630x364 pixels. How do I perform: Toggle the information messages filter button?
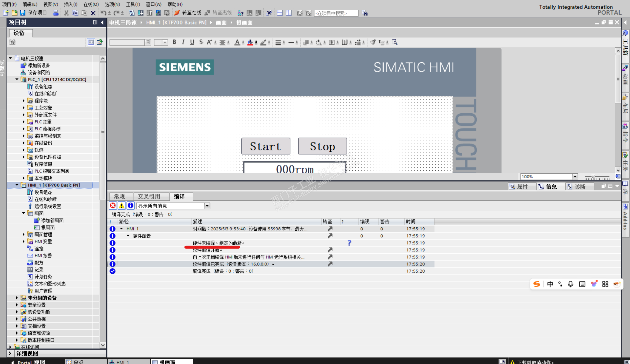(130, 205)
